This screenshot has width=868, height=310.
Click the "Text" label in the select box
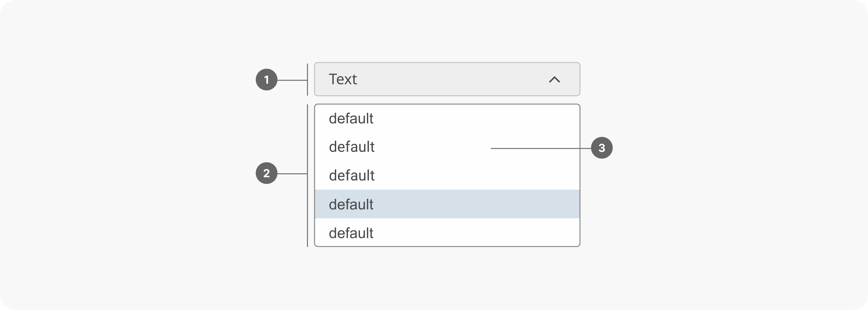point(343,79)
